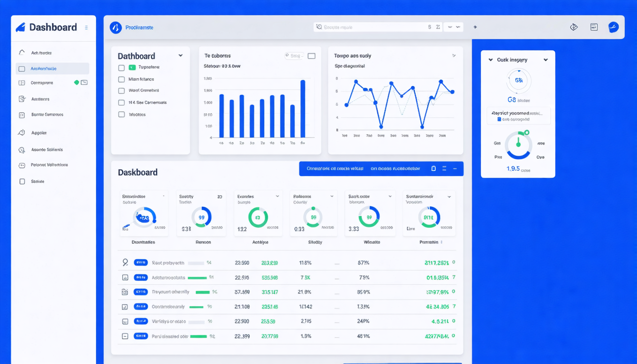Collapse the left chevron of the Quick insights panel
The height and width of the screenshot is (364, 637).
click(x=491, y=60)
